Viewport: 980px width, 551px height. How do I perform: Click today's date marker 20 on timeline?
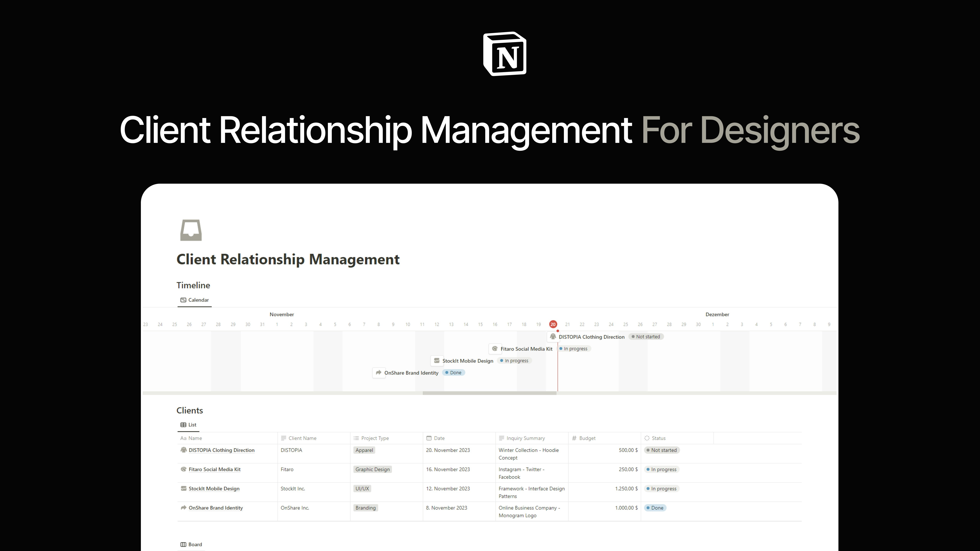point(553,324)
